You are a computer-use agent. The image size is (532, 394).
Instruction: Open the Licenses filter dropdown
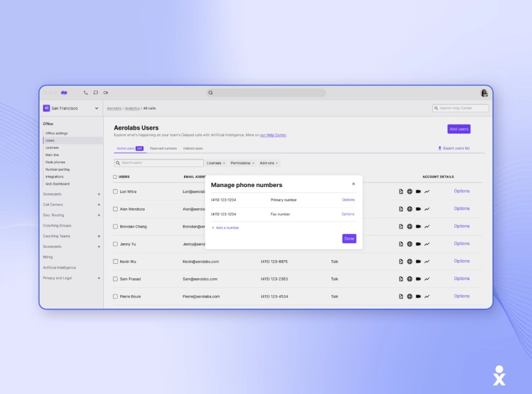tap(215, 163)
